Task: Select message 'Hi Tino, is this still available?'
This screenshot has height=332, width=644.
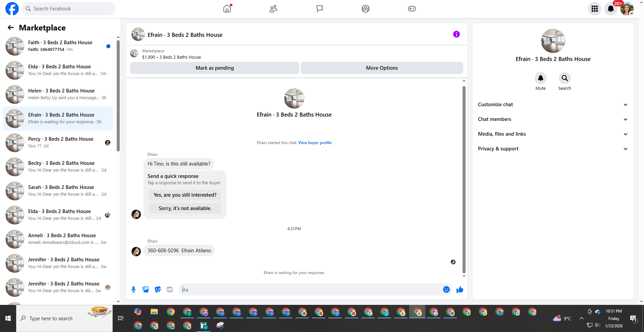Action: (179, 164)
